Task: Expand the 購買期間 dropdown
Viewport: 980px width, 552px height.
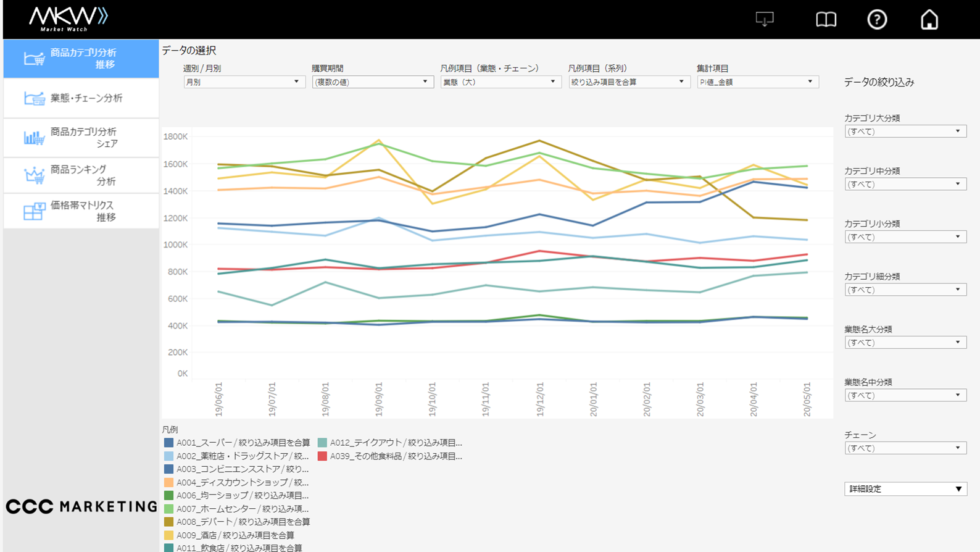Action: (x=372, y=82)
